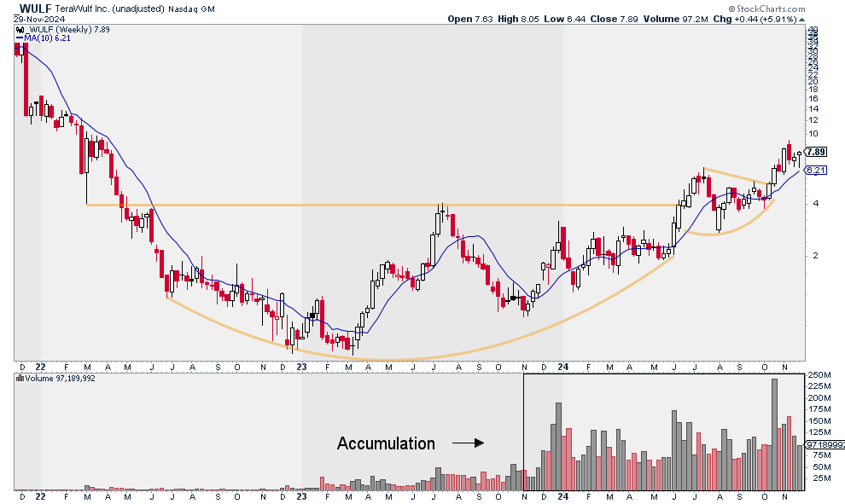Click the volume bars icon beside Volume legend
845x504 pixels.
(20, 379)
